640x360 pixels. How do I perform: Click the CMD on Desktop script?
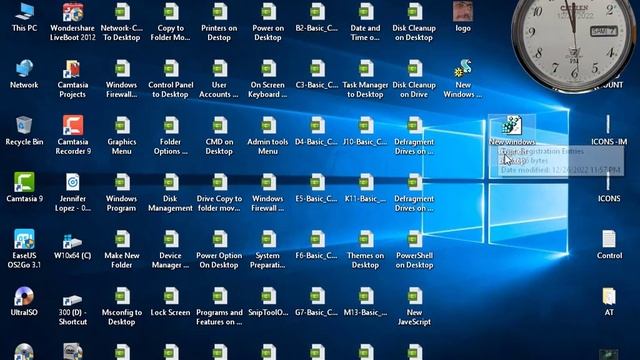219,126
